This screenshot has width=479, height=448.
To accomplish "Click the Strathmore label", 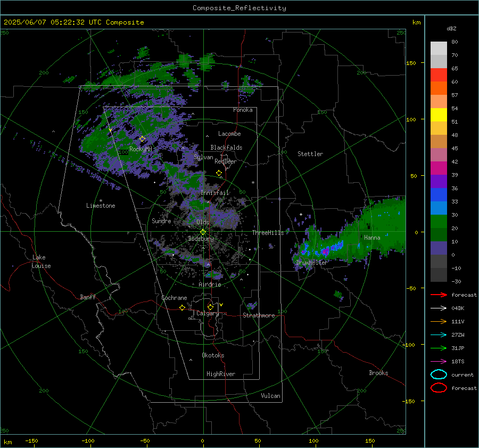I will click(259, 315).
